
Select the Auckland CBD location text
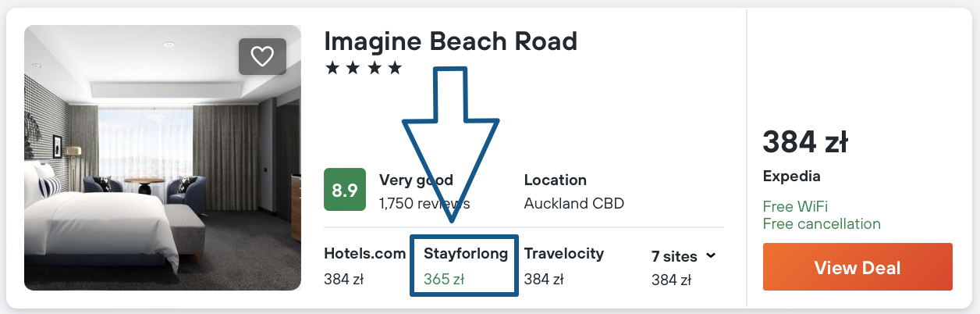(573, 204)
